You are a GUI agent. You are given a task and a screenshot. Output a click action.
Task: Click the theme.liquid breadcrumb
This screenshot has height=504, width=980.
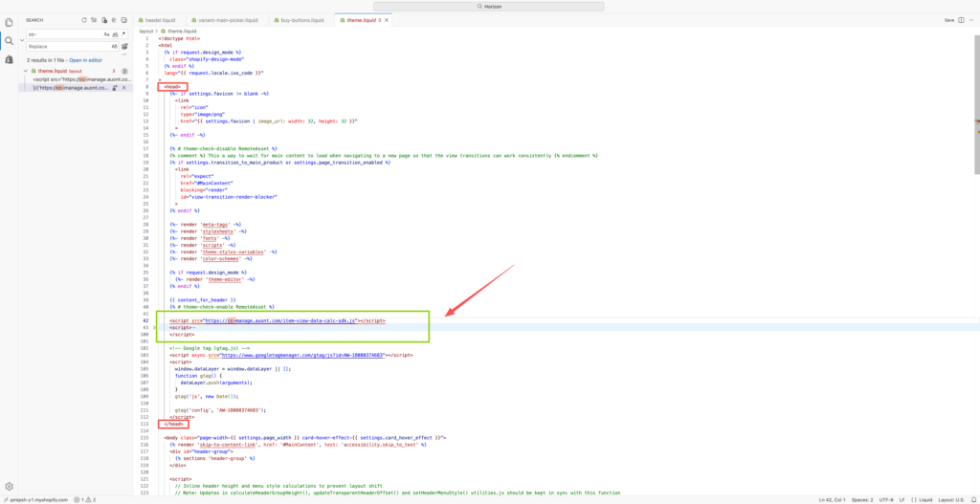click(179, 30)
